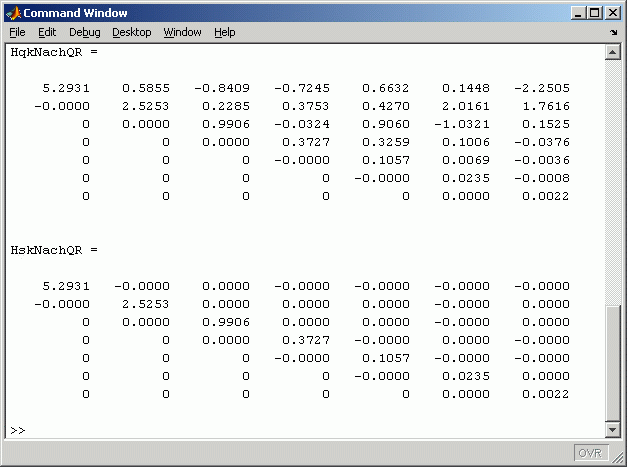Show the Help menu
Screen dimensions: 627x467
(225, 32)
